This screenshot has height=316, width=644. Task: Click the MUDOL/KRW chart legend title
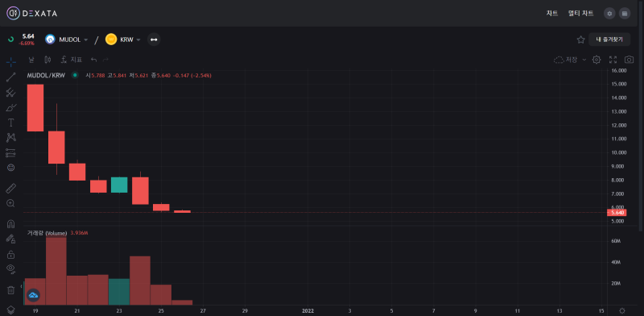point(46,76)
